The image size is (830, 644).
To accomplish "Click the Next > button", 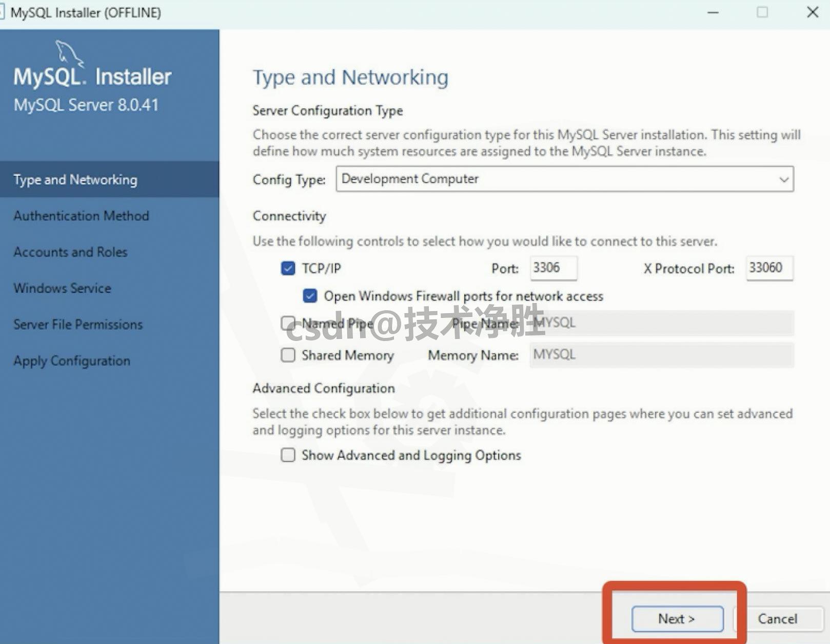I will pos(677,619).
